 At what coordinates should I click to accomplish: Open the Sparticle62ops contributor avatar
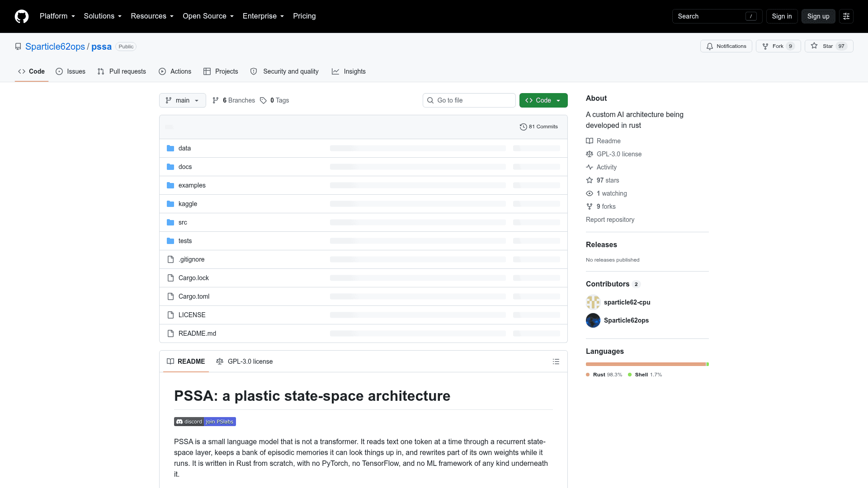[x=593, y=320]
